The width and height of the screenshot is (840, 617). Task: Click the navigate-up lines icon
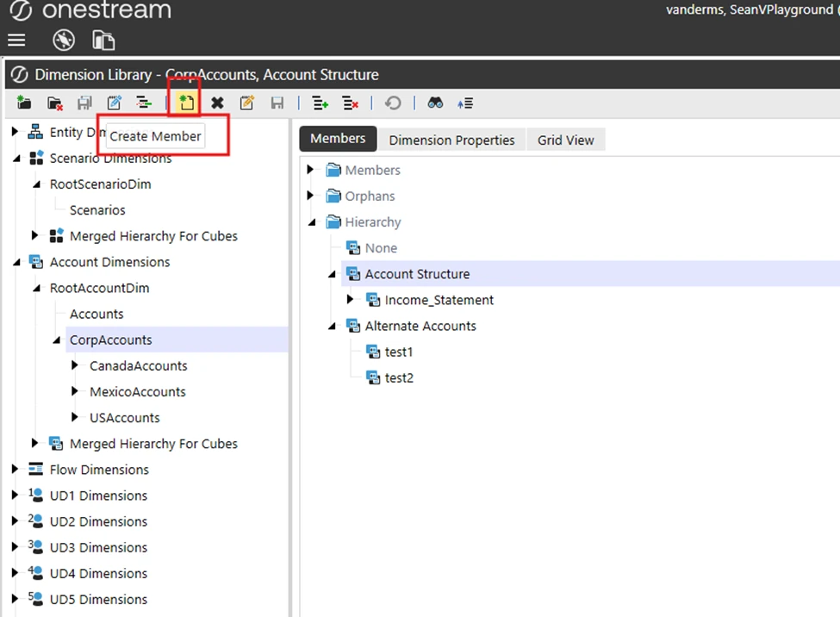coord(465,103)
